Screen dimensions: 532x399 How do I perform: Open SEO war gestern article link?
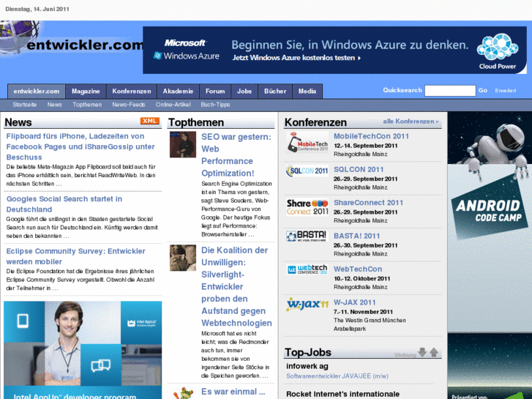click(x=236, y=155)
